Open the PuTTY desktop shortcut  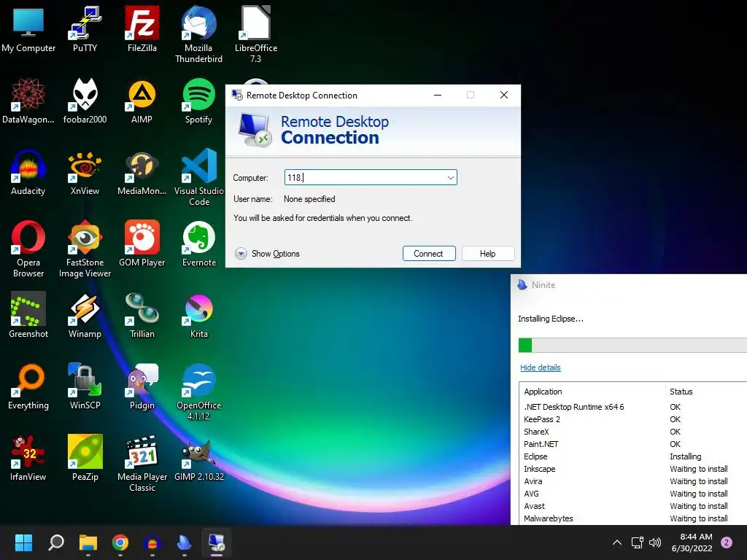[85, 28]
